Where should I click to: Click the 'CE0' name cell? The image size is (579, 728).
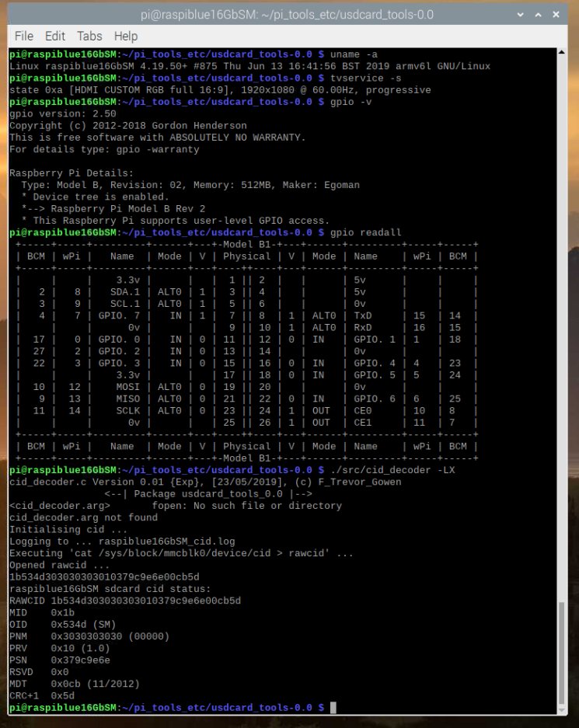point(363,411)
